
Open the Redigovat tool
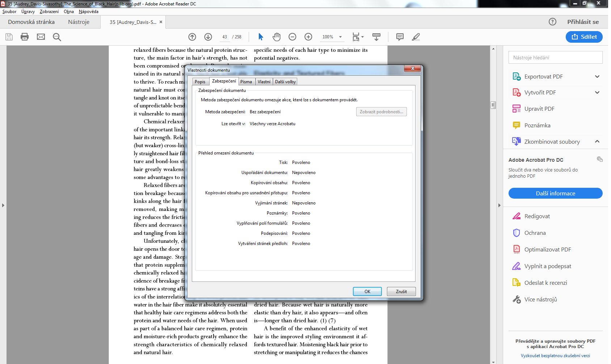pyautogui.click(x=537, y=216)
